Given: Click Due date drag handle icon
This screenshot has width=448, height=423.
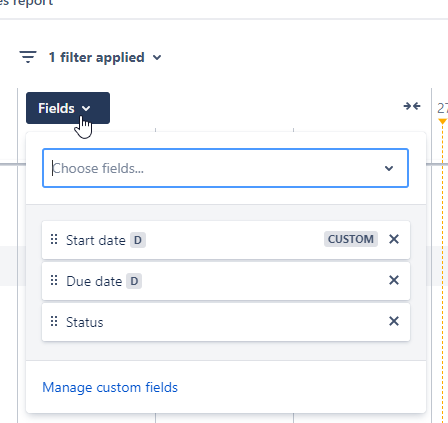Looking at the screenshot, I should pyautogui.click(x=54, y=280).
